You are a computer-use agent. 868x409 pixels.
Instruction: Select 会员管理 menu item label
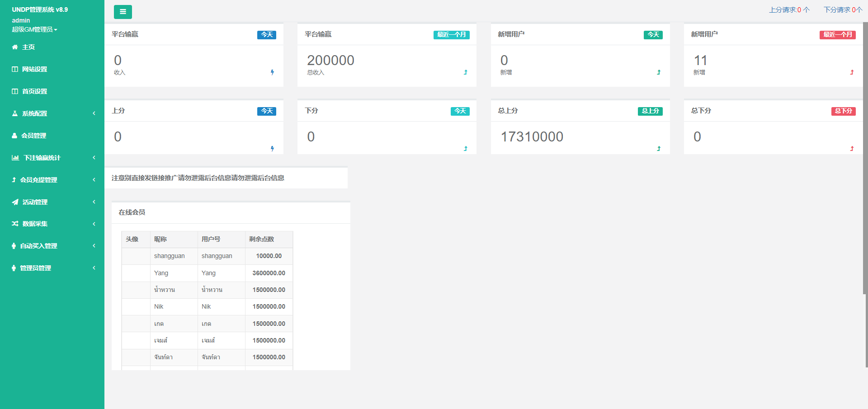[34, 136]
